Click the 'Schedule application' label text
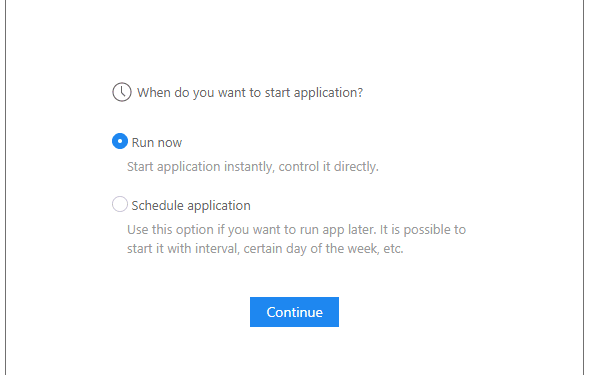591x375 pixels. pyautogui.click(x=191, y=206)
